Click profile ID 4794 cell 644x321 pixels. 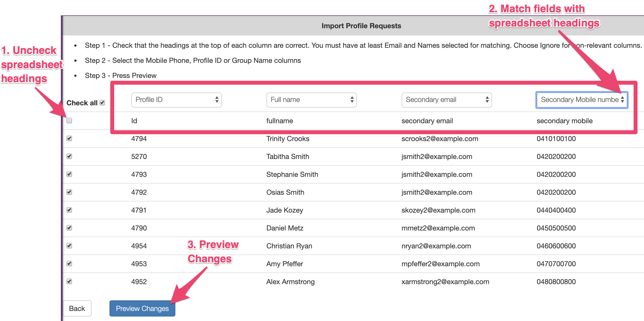click(139, 139)
